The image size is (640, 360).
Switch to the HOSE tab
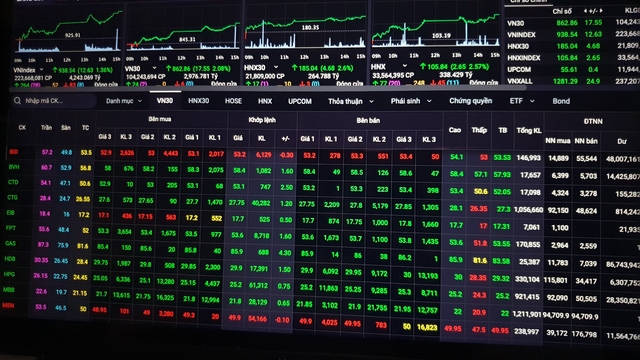(233, 101)
